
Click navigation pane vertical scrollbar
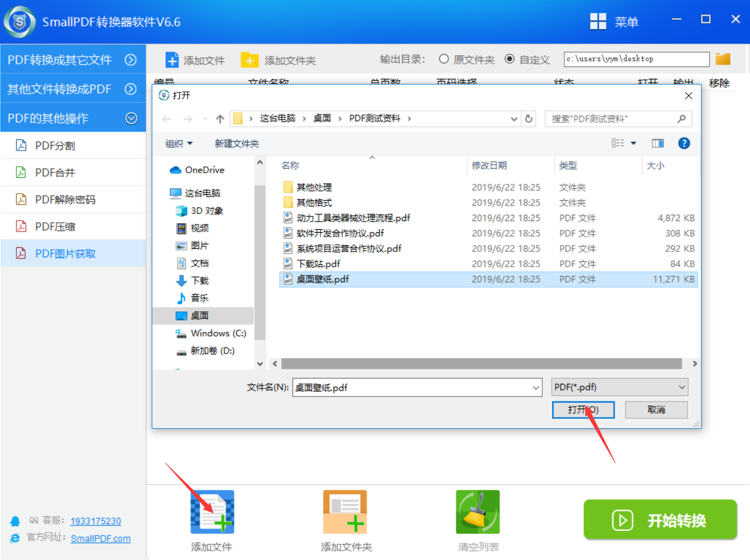260,262
